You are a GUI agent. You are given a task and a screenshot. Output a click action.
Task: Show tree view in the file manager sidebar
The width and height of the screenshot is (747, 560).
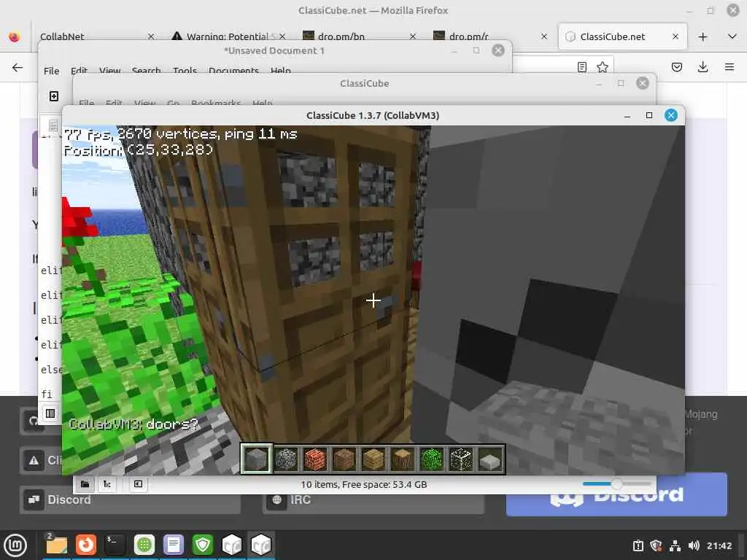coord(107,484)
